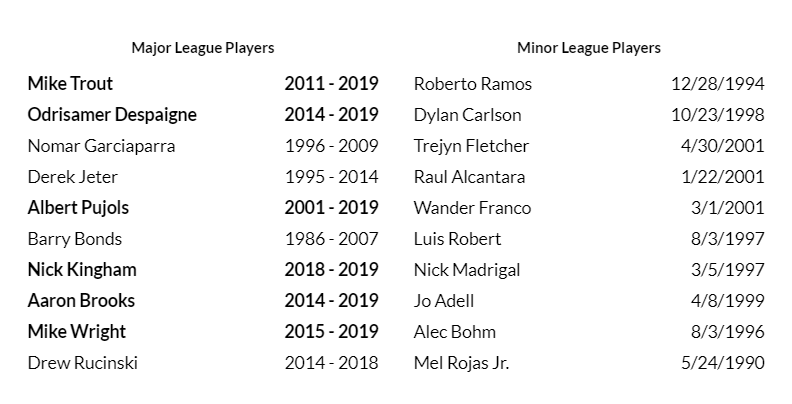Click Raul Alcantara player name
The width and height of the screenshot is (792, 404).
[469, 177]
